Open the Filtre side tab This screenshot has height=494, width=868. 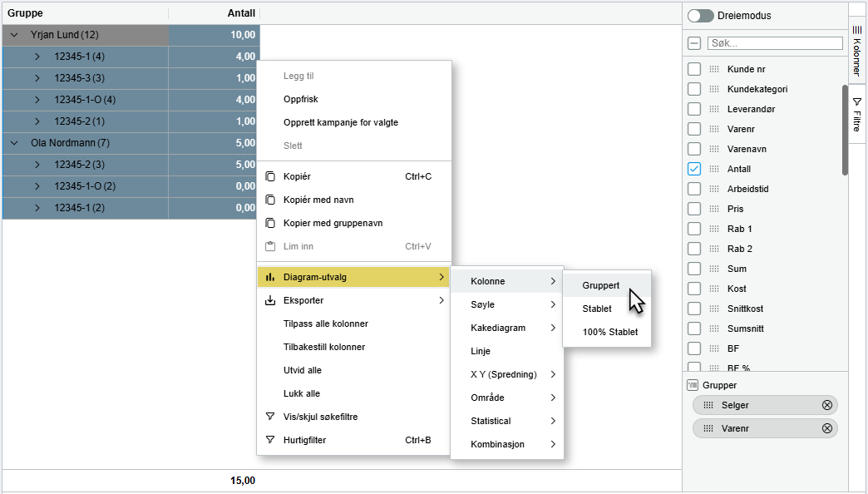(856, 114)
